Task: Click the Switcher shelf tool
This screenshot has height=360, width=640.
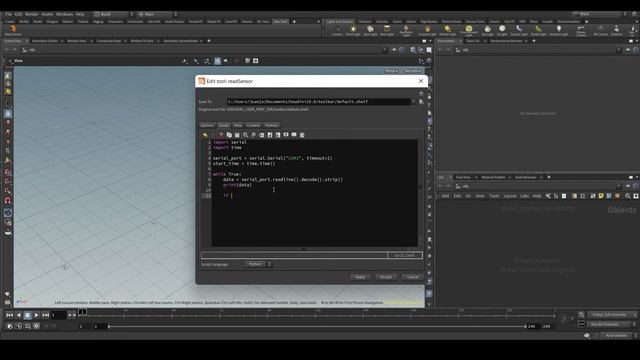Action: point(616,31)
